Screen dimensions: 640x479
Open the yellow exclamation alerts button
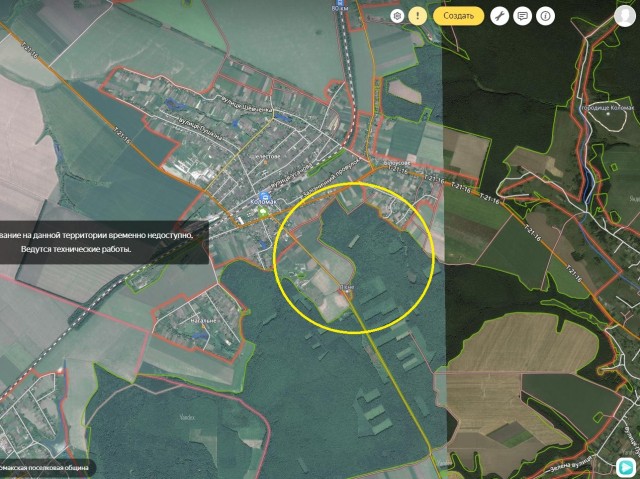418,16
